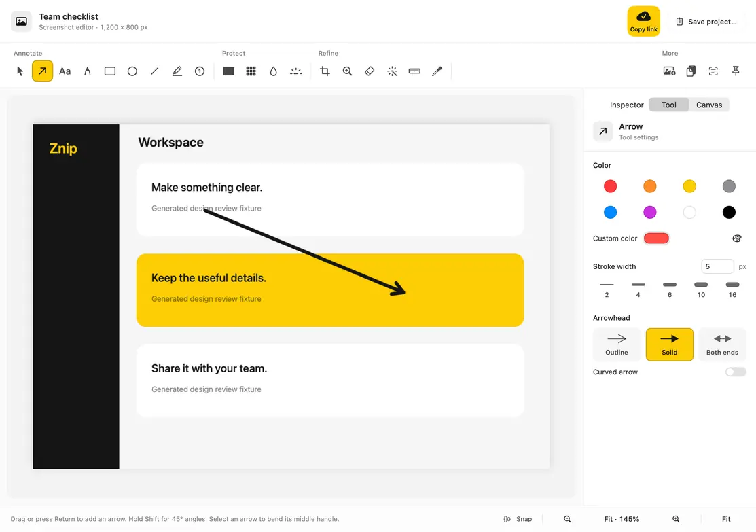
Task: Select the compass-shaped callout tool
Action: tap(87, 71)
